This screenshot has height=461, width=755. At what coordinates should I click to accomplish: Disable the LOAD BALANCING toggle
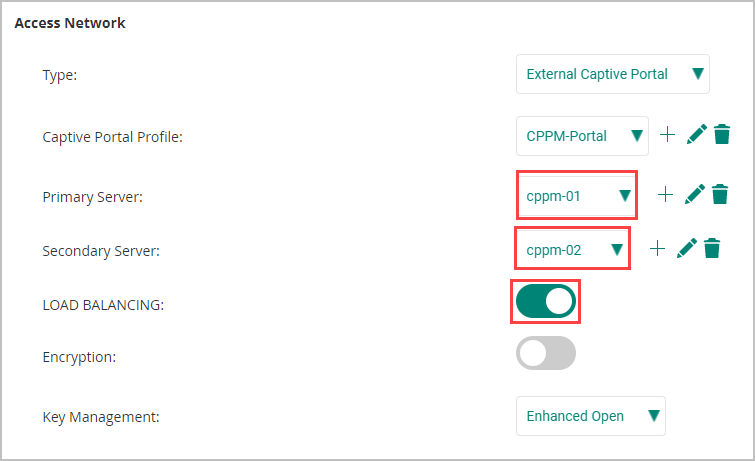(x=546, y=302)
